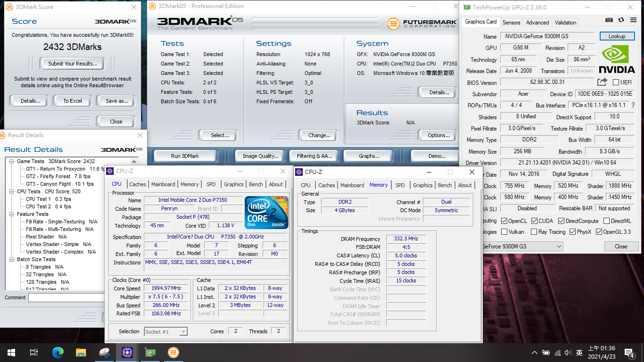Viewport: 644px width, 362px height.
Task: Open File Explorer from the taskbar
Action: 81,352
